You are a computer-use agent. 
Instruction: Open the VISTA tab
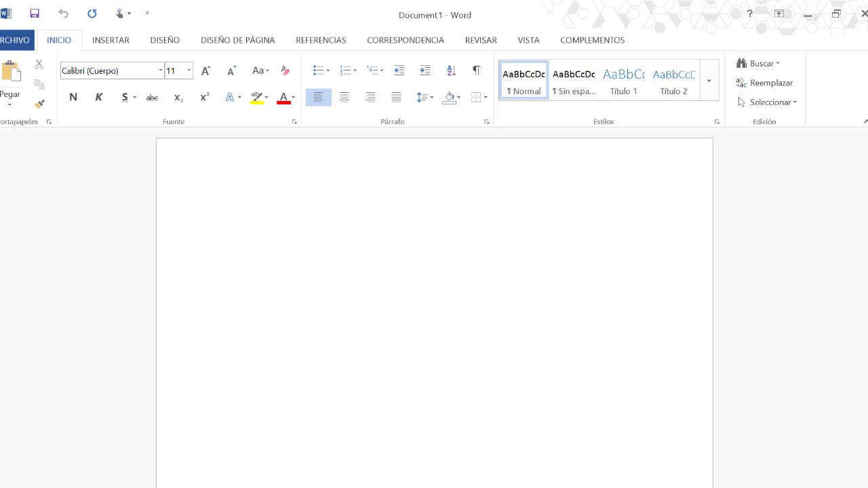click(528, 40)
